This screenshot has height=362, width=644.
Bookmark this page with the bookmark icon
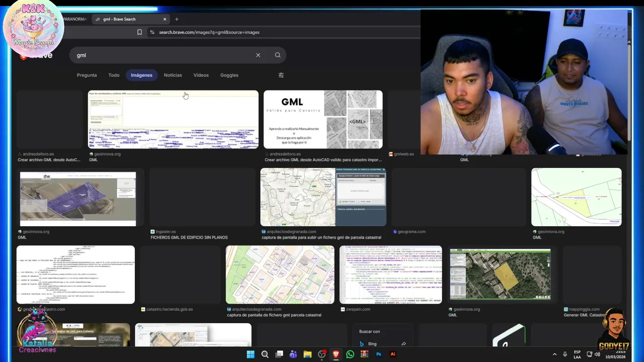pos(139,32)
